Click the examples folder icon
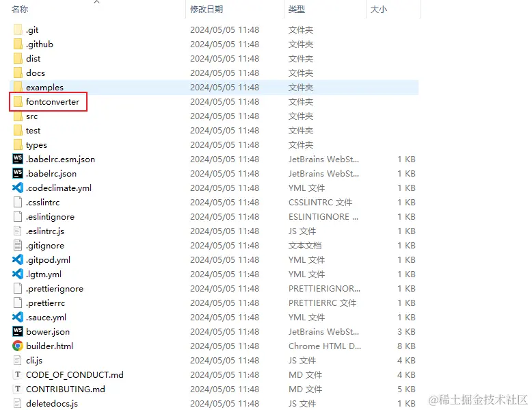Viewport: 532px width, 410px height. click(18, 88)
